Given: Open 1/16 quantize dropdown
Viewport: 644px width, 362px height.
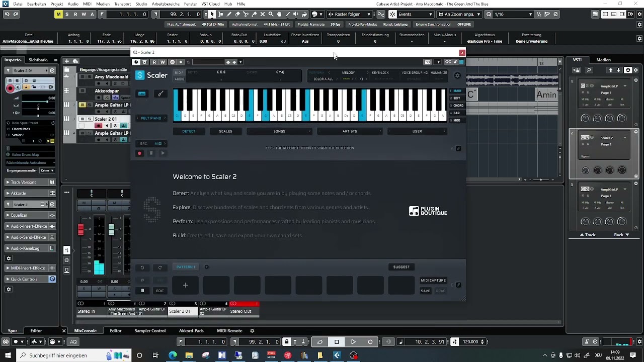Looking at the screenshot, I should 513,14.
